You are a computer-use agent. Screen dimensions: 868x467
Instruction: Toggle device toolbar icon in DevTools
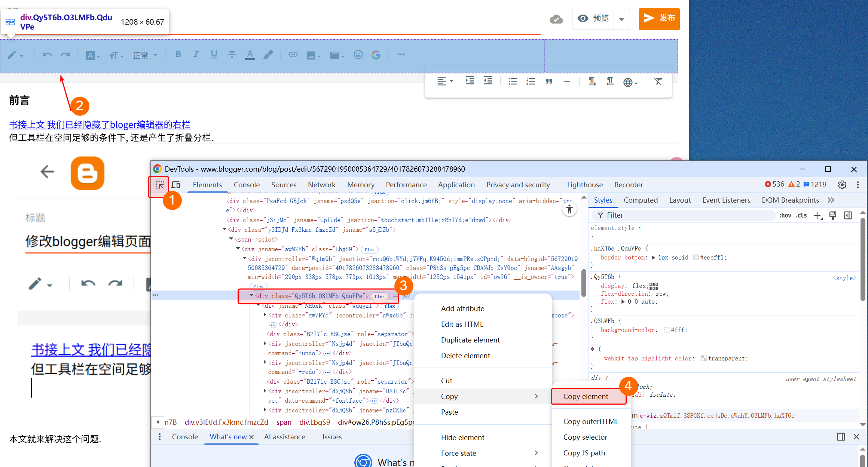coord(176,185)
